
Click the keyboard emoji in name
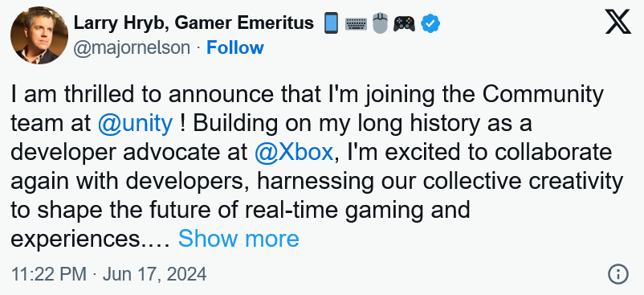356,24
